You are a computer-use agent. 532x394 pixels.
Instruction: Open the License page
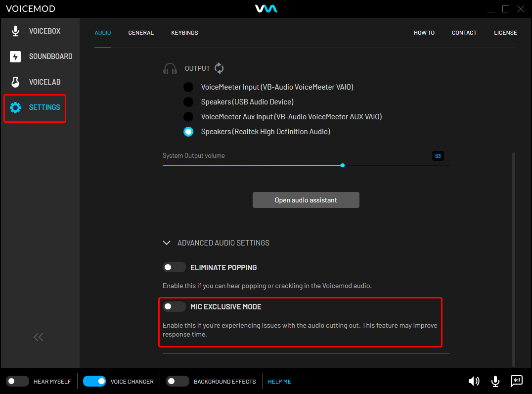tap(505, 33)
